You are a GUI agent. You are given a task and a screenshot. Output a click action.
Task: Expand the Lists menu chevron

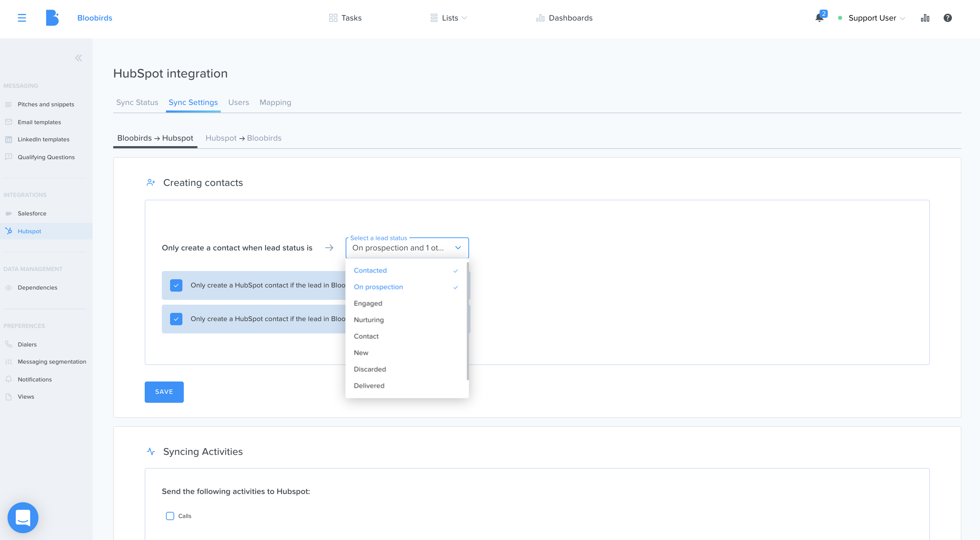[x=464, y=18]
